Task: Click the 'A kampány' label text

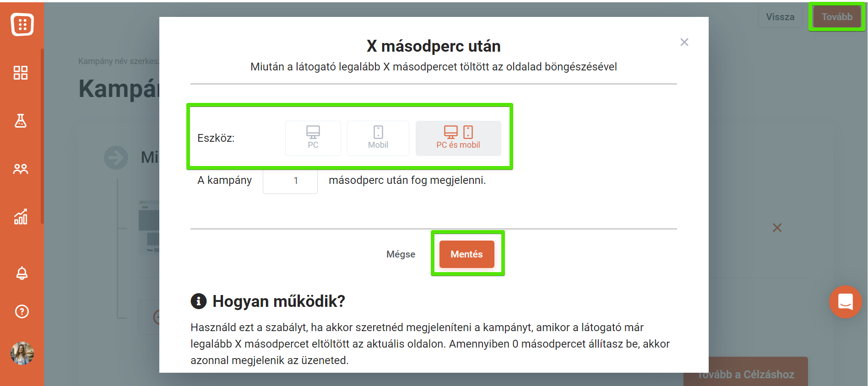Action: [x=225, y=180]
